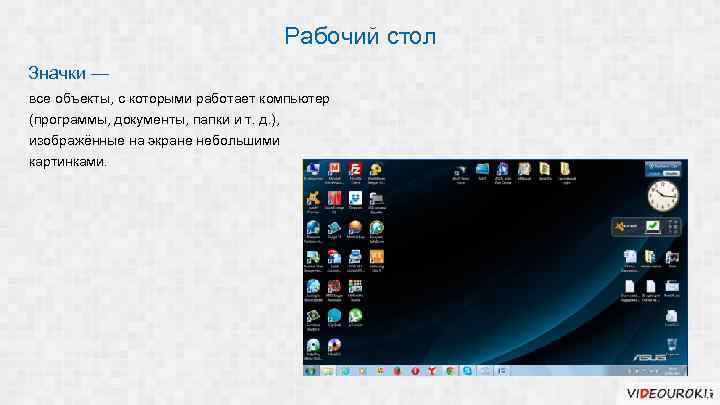Viewport: 720px width, 405px height.
Task: Open the green WhatsApp desktop icon
Action: pyautogui.click(x=355, y=317)
